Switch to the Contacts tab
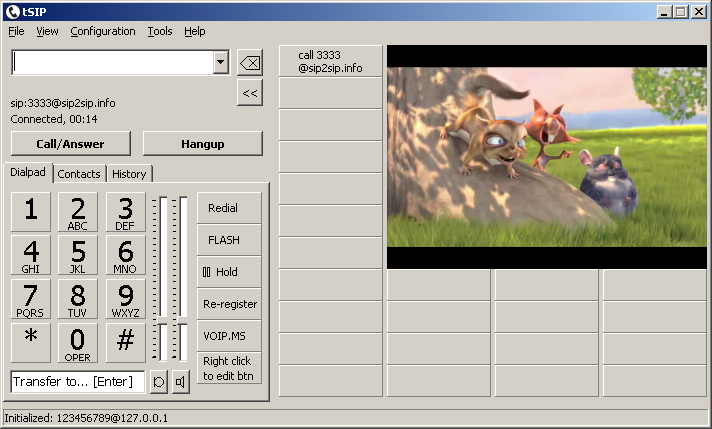Screen dimensions: 712x429 click(x=79, y=174)
